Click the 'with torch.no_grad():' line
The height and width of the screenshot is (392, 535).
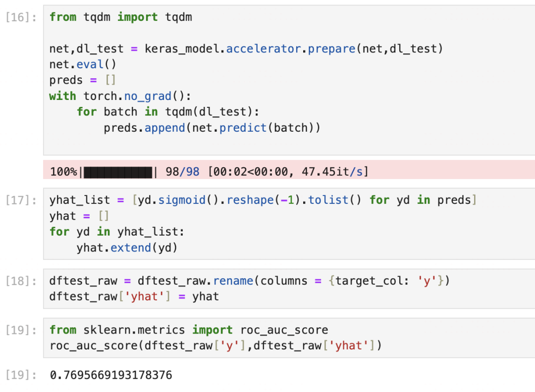tap(120, 96)
